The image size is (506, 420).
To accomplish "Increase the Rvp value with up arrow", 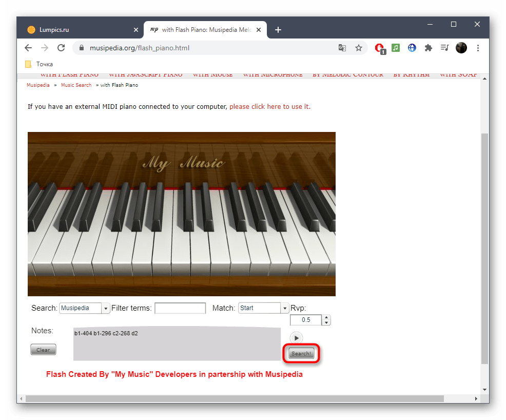I will (327, 317).
